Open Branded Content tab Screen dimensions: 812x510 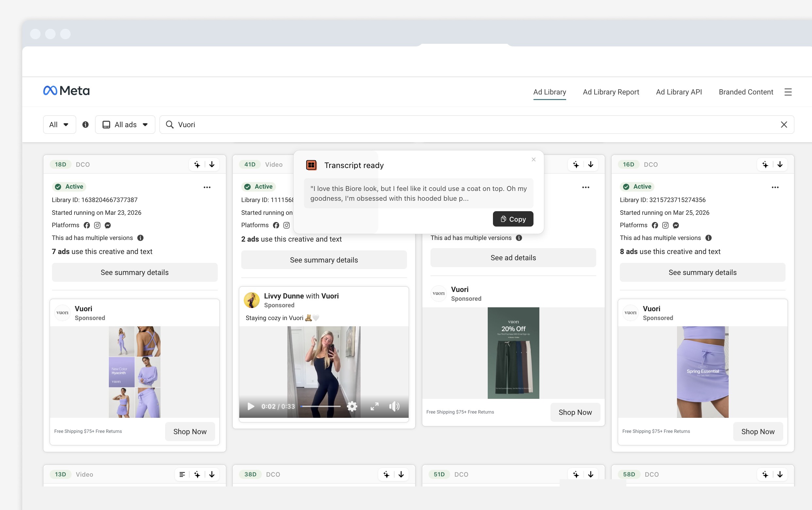click(746, 92)
